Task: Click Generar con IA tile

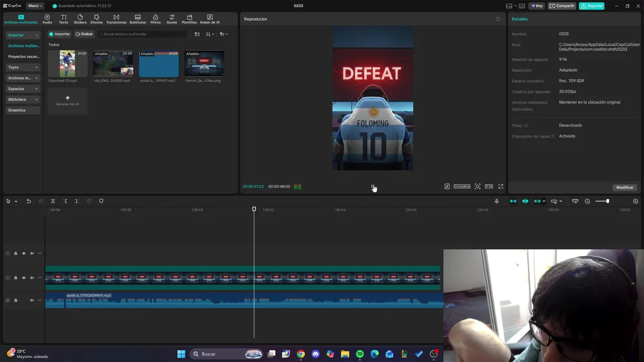Action: (67, 101)
